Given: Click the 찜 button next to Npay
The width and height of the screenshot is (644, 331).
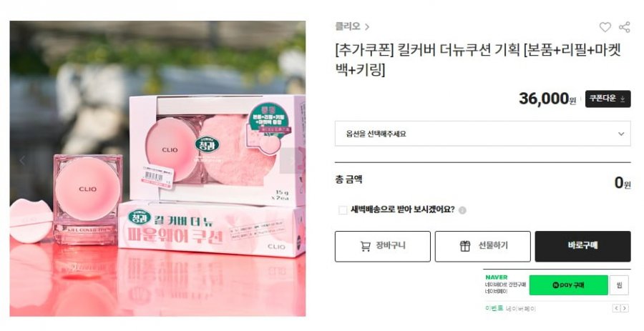Looking at the screenshot, I should pyautogui.click(x=619, y=285).
